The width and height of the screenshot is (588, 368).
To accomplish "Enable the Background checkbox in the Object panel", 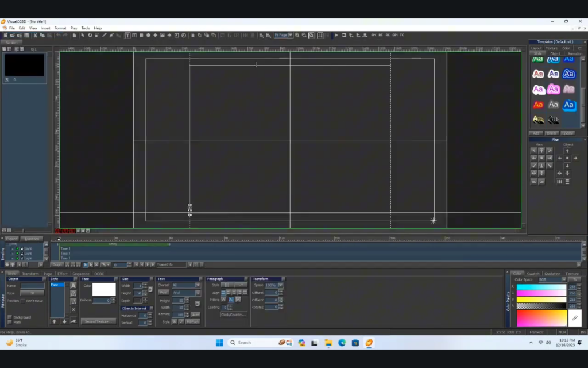I will coord(10,317).
